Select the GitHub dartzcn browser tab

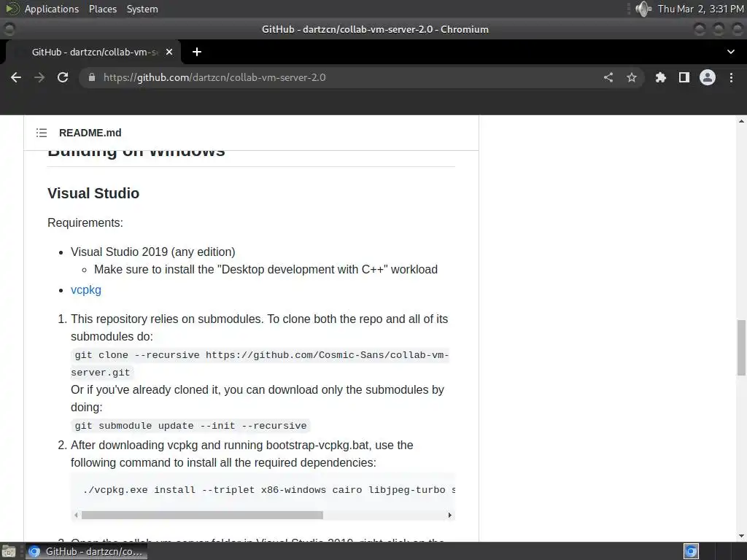(x=94, y=52)
